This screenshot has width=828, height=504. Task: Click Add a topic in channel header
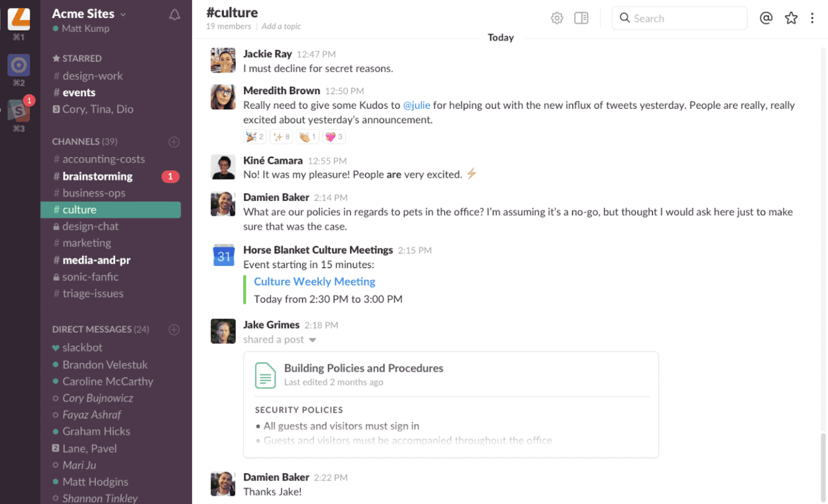[281, 26]
